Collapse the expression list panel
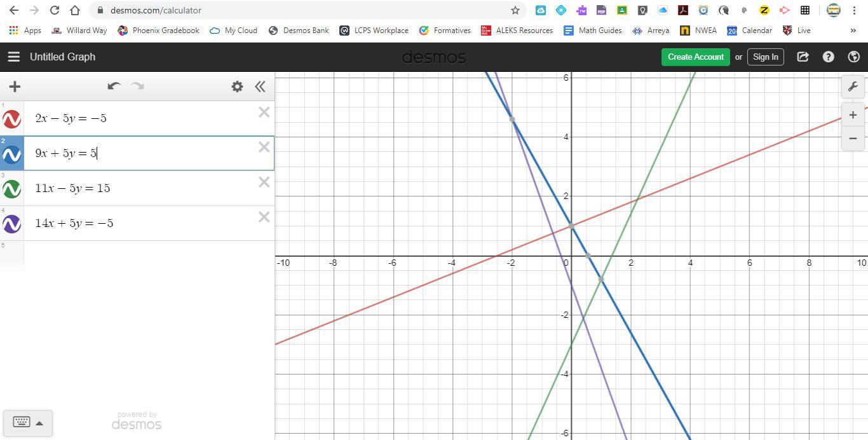868x440 pixels. click(x=260, y=86)
